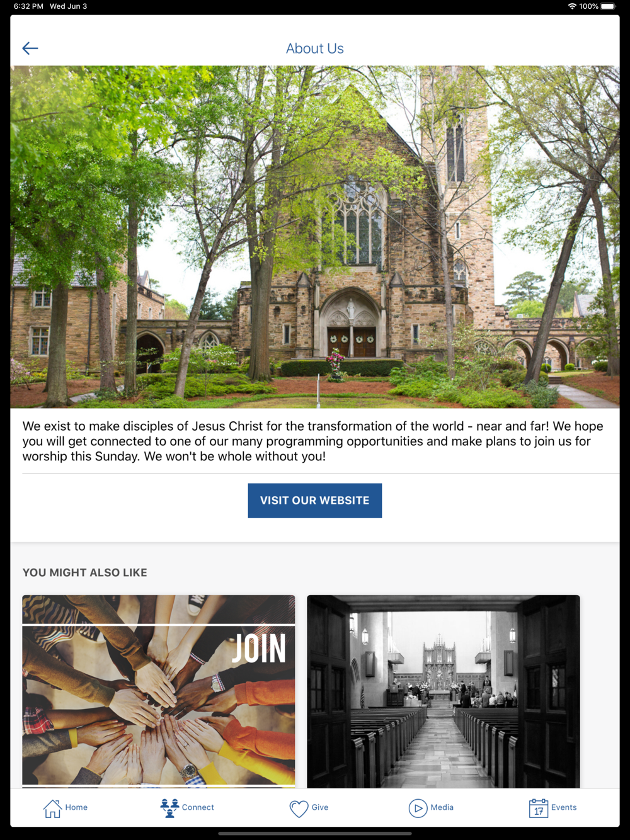Image resolution: width=630 pixels, height=840 pixels.
Task: Tap the About Us page title
Action: pos(315,48)
